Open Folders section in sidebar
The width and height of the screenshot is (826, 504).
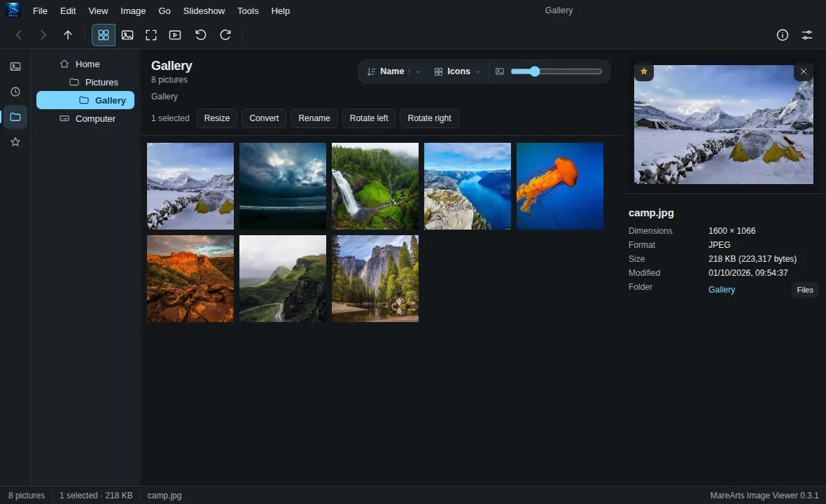point(15,117)
